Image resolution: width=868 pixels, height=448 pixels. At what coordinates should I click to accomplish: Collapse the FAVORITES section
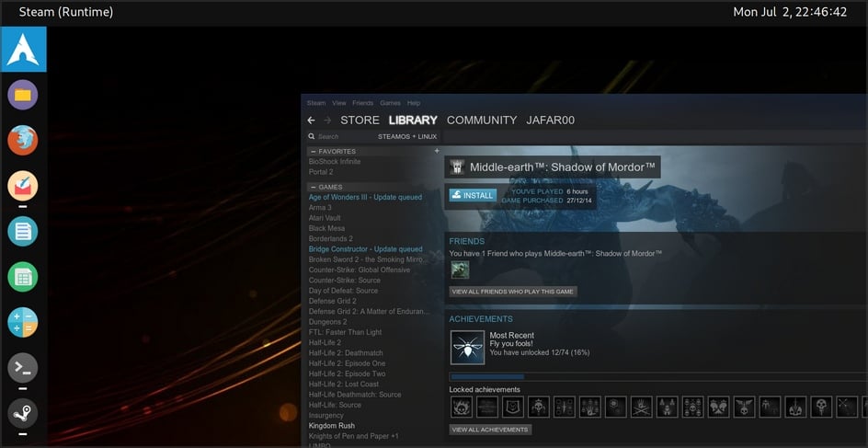point(314,151)
